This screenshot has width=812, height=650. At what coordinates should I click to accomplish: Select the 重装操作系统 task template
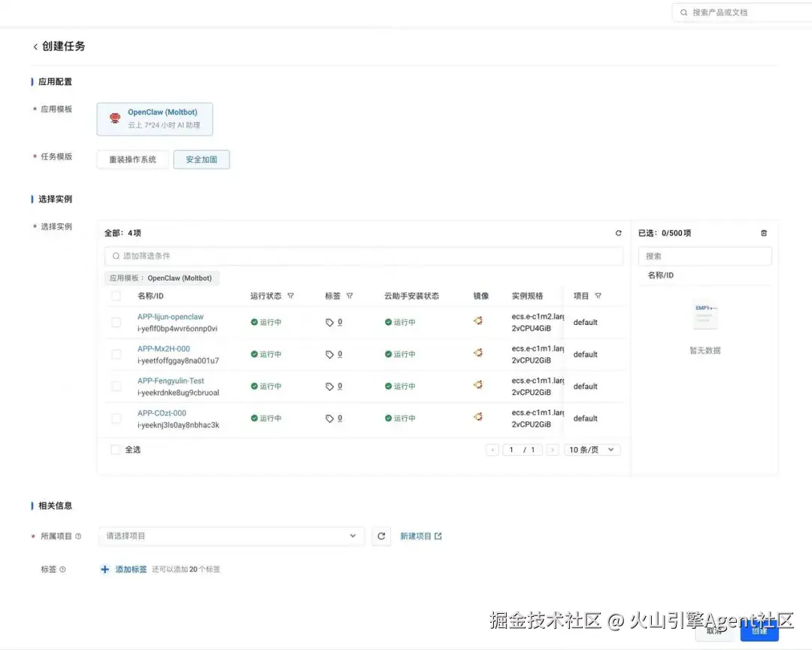[x=132, y=159]
